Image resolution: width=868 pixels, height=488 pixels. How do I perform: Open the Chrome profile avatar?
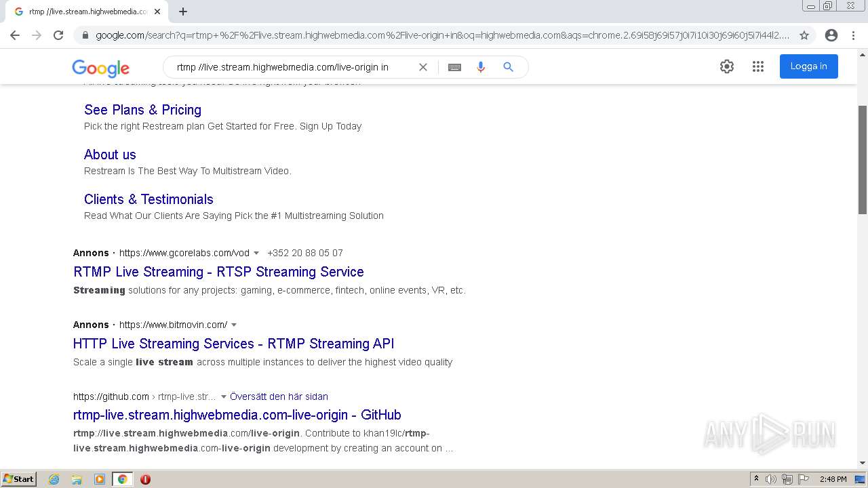coord(831,35)
